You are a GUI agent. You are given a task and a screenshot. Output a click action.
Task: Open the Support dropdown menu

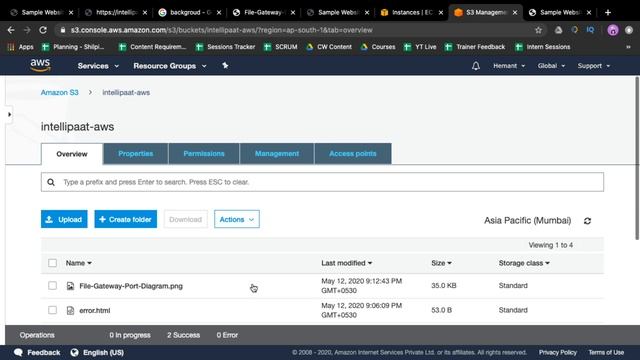pos(593,66)
